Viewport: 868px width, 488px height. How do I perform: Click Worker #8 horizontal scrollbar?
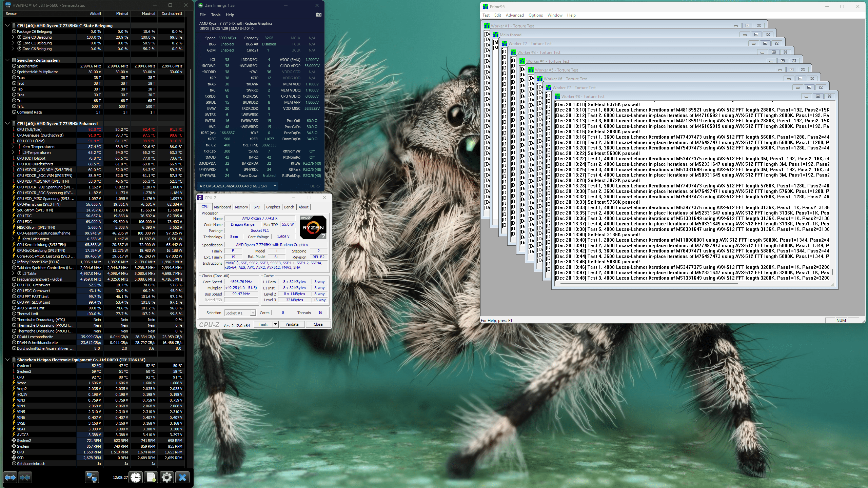[x=649, y=284]
